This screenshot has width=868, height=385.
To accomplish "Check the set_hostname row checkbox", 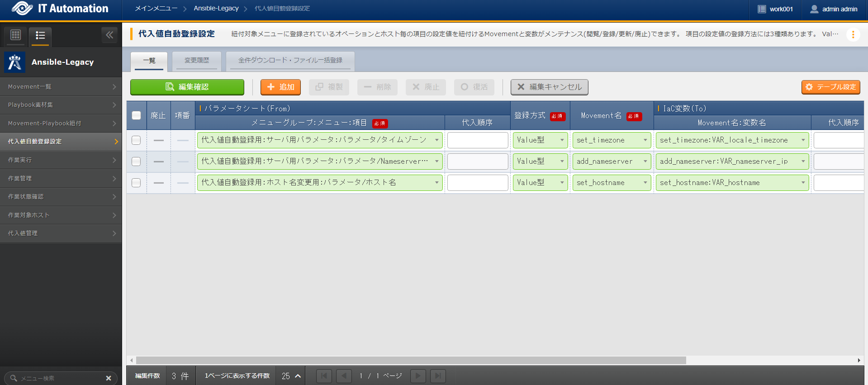I will click(136, 183).
